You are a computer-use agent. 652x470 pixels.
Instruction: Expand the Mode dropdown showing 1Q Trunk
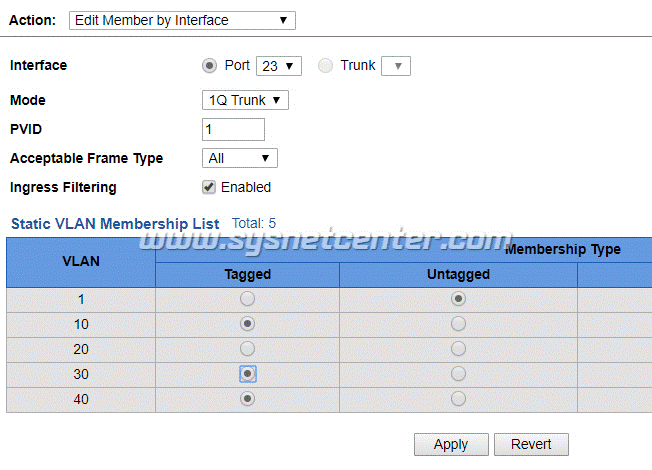tap(245, 100)
